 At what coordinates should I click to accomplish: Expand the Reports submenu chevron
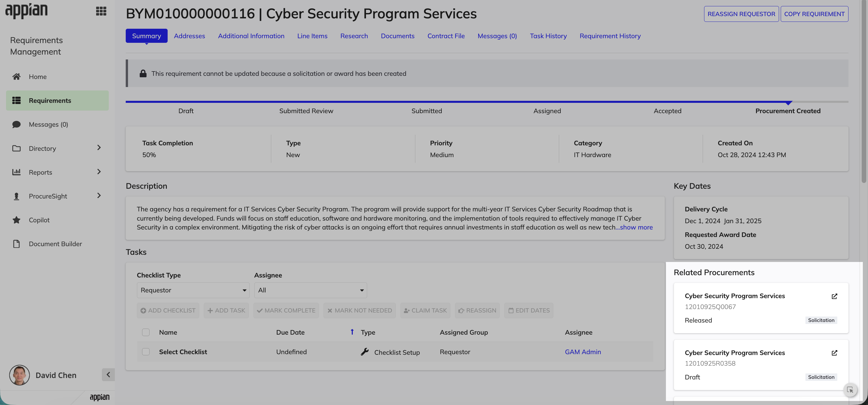(99, 172)
